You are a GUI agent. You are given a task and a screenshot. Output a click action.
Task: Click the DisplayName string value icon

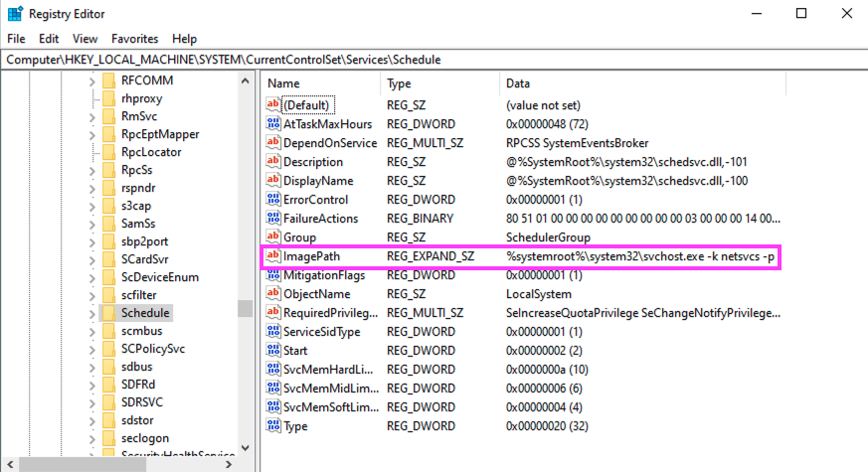(x=272, y=181)
